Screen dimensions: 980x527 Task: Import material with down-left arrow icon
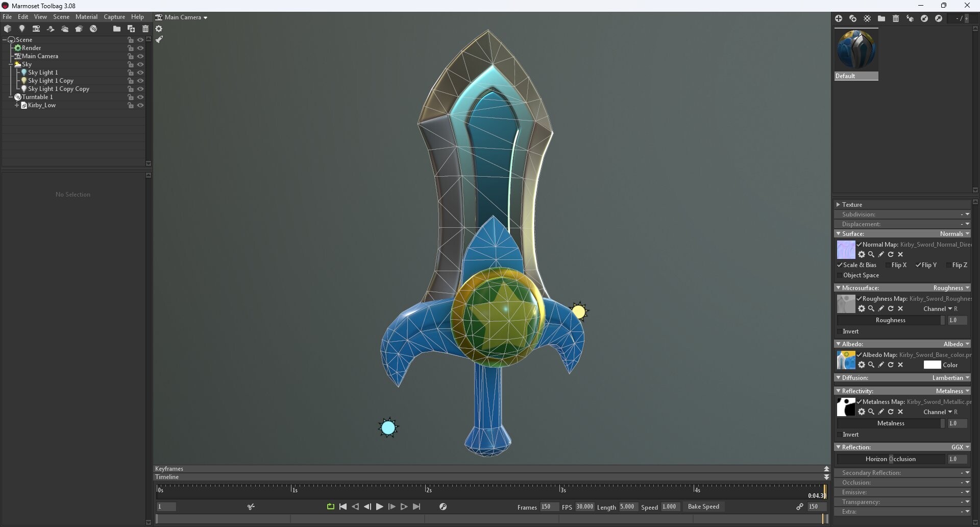click(924, 18)
